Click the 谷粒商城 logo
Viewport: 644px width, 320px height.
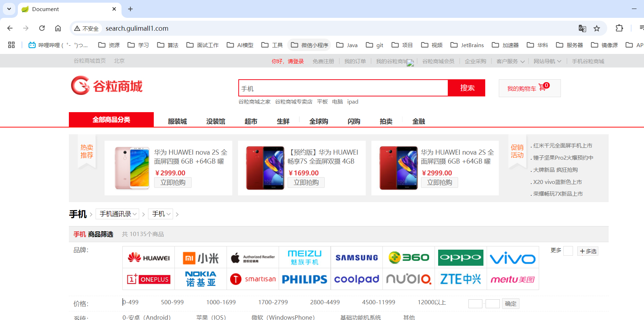coord(107,85)
